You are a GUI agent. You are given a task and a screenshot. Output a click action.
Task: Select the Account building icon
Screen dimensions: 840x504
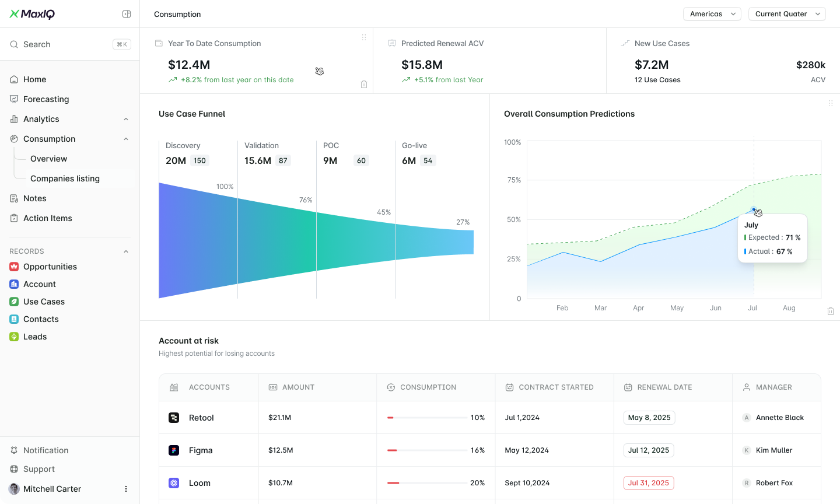pyautogui.click(x=14, y=284)
